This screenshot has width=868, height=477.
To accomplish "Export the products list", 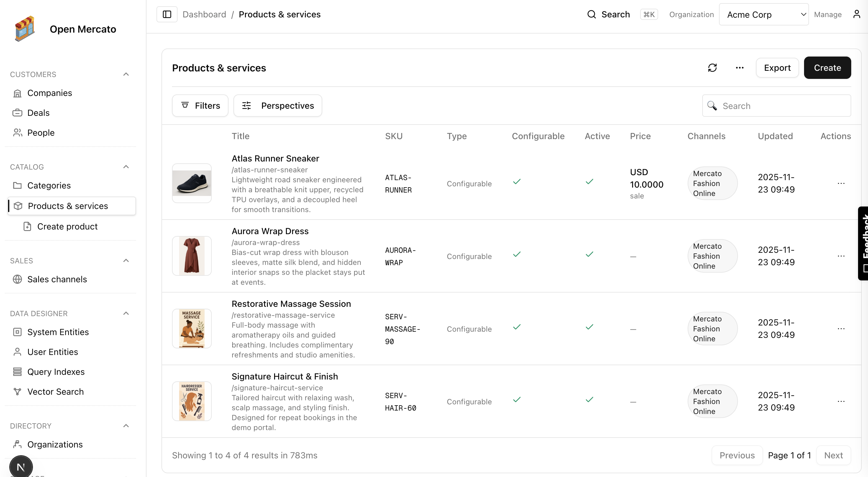I will pos(777,67).
